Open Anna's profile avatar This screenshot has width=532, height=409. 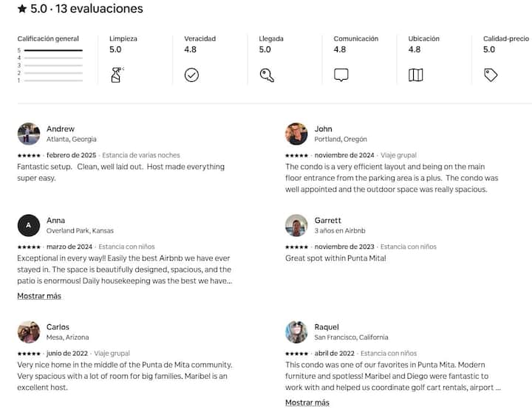pyautogui.click(x=29, y=225)
